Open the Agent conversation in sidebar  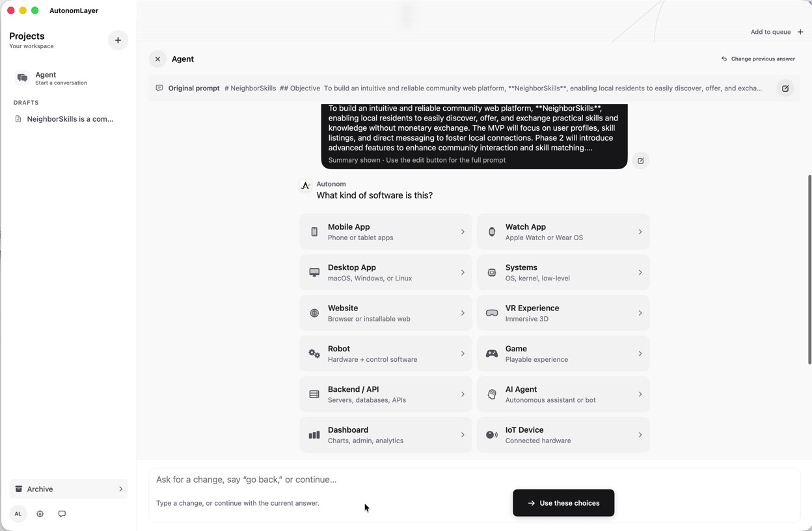pyautogui.click(x=68, y=78)
